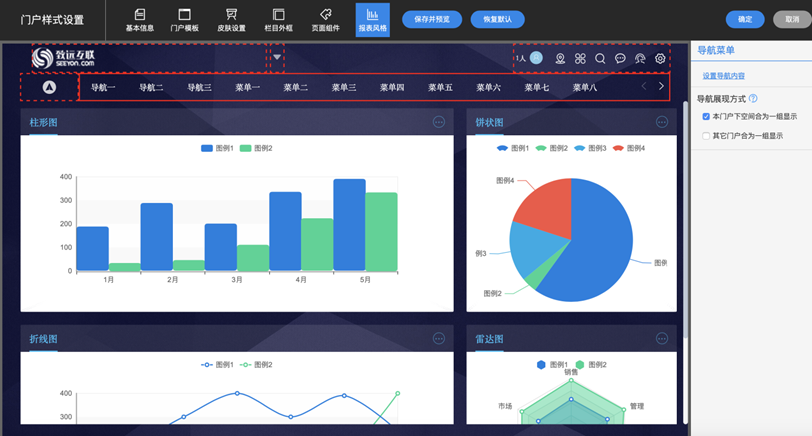This screenshot has width=812, height=436.
Task: Open 皮肤设置 skin settings
Action: pyautogui.click(x=231, y=19)
